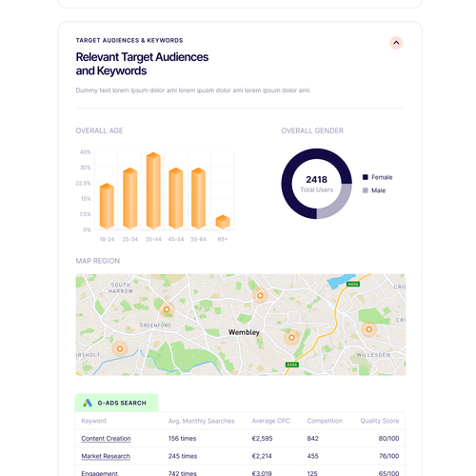Click the Keyword column header
The width and height of the screenshot is (476, 476).
pyautogui.click(x=93, y=421)
